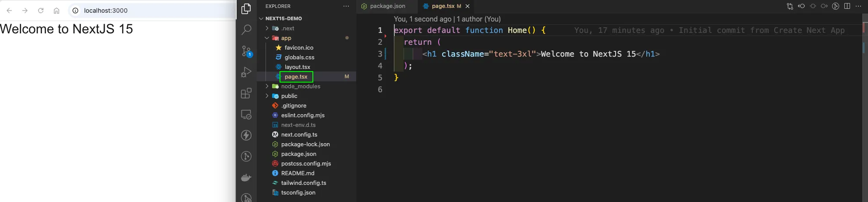
Task: Open favicon.ico in the explorer
Action: click(x=299, y=47)
